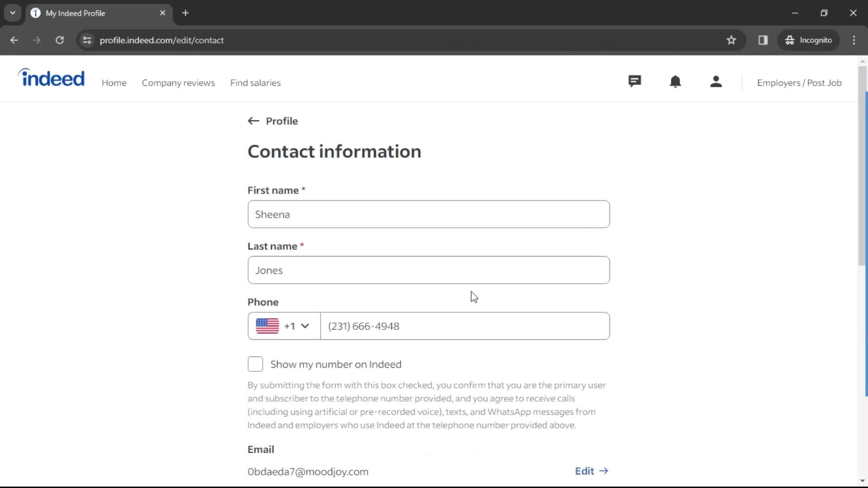Click the browser extensions icon
This screenshot has width=868, height=488.
[764, 40]
